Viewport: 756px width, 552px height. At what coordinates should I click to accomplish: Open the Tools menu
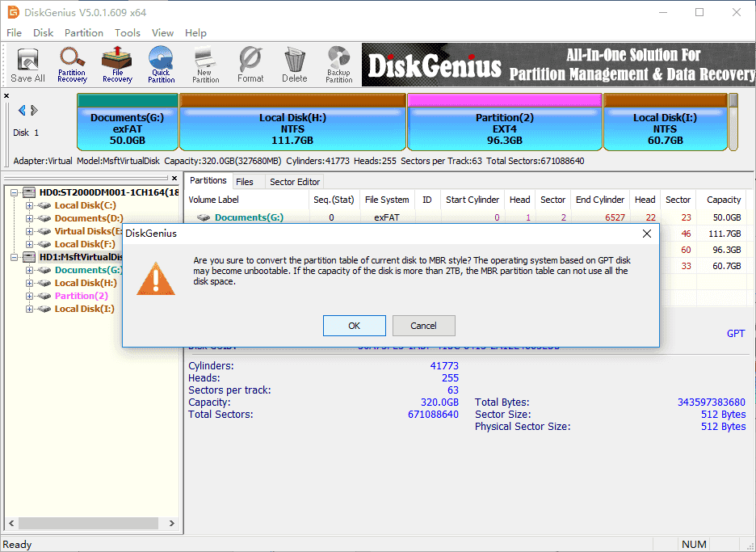pyautogui.click(x=127, y=33)
